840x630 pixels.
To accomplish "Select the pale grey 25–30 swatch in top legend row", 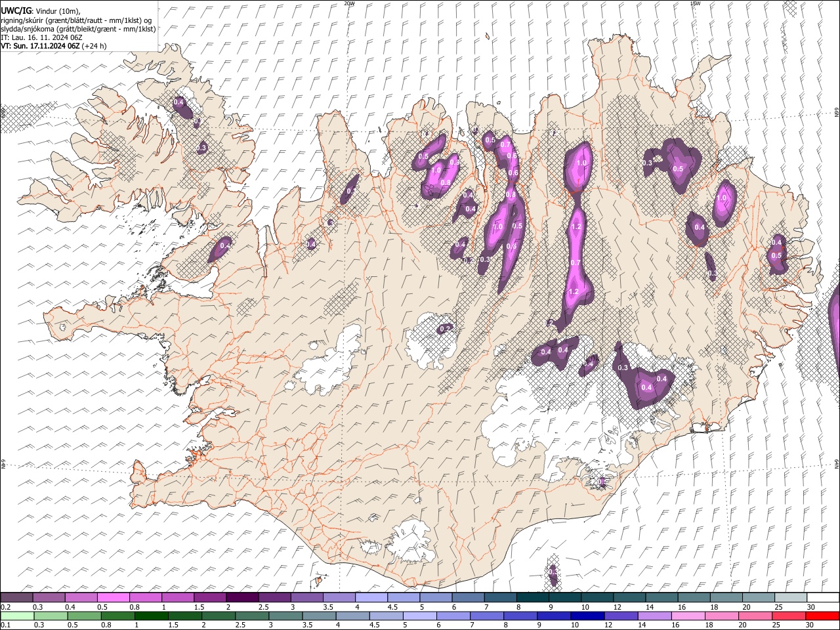I will 791,598.
